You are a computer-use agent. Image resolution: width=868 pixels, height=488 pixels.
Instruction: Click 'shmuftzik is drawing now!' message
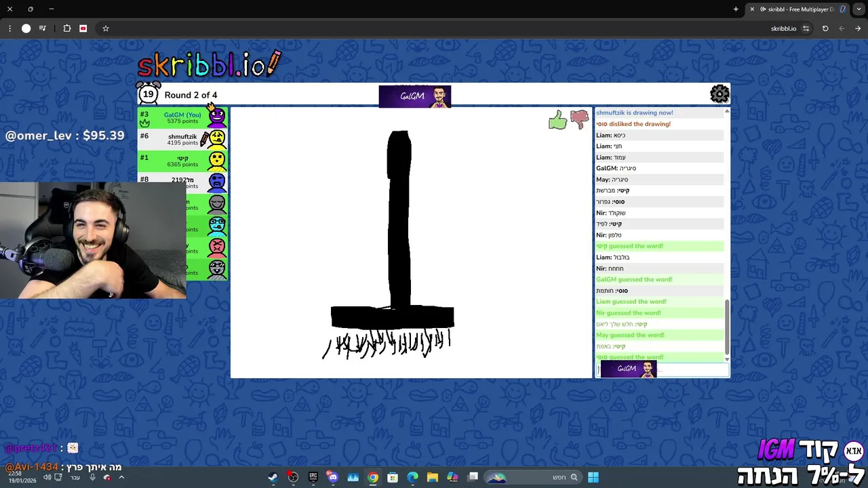(x=635, y=113)
